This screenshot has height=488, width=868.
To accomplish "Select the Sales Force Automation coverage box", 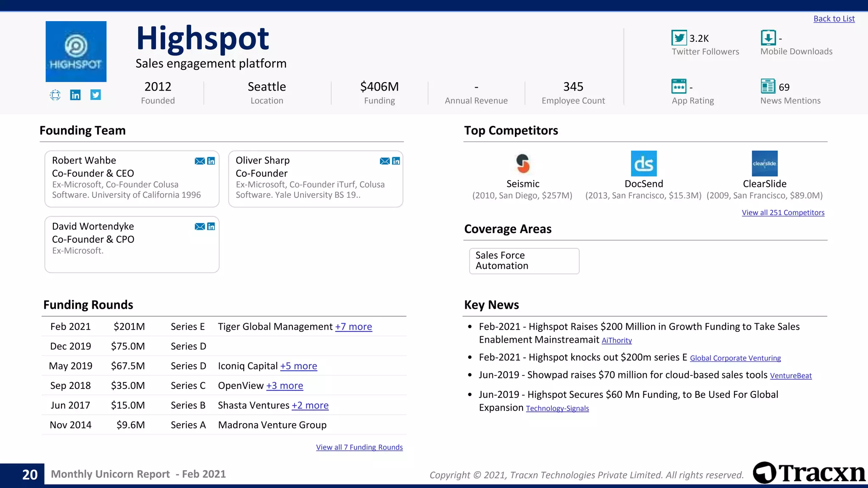I will (x=524, y=261).
